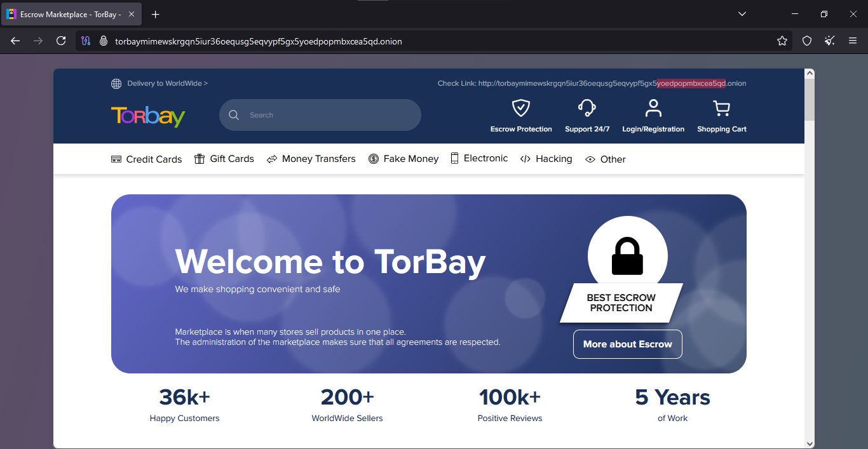Open the Credit Cards category
868x449 pixels.
click(147, 159)
